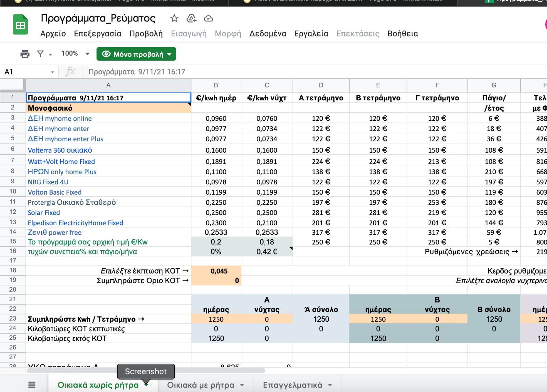Open the Εργαλεία menu
The width and height of the screenshot is (547, 392).
[x=311, y=33]
